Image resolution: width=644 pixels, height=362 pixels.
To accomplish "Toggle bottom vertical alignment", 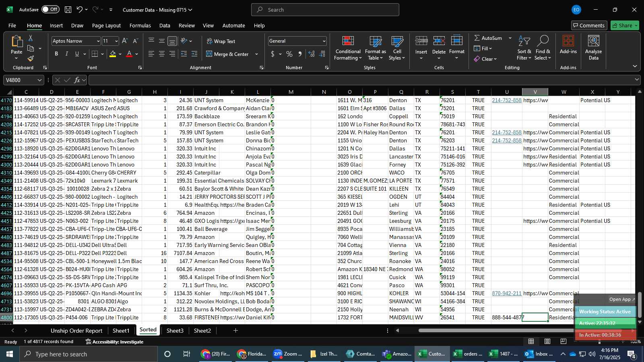I will [x=172, y=41].
